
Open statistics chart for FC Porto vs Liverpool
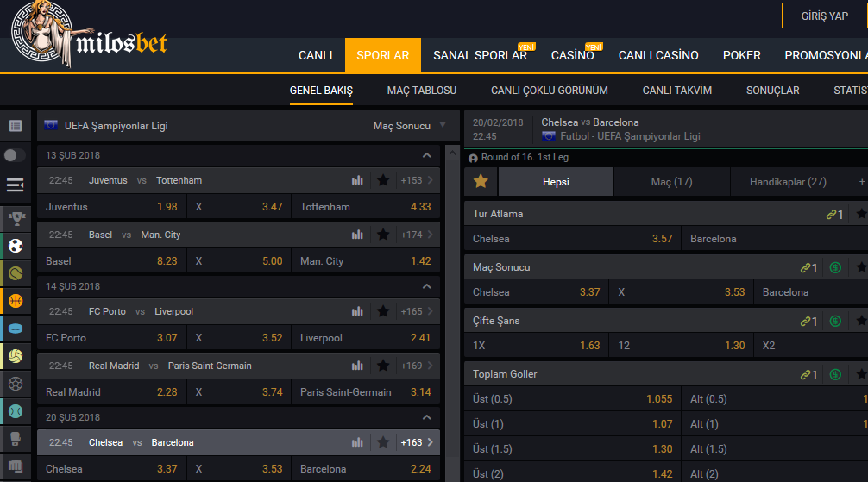(x=357, y=311)
